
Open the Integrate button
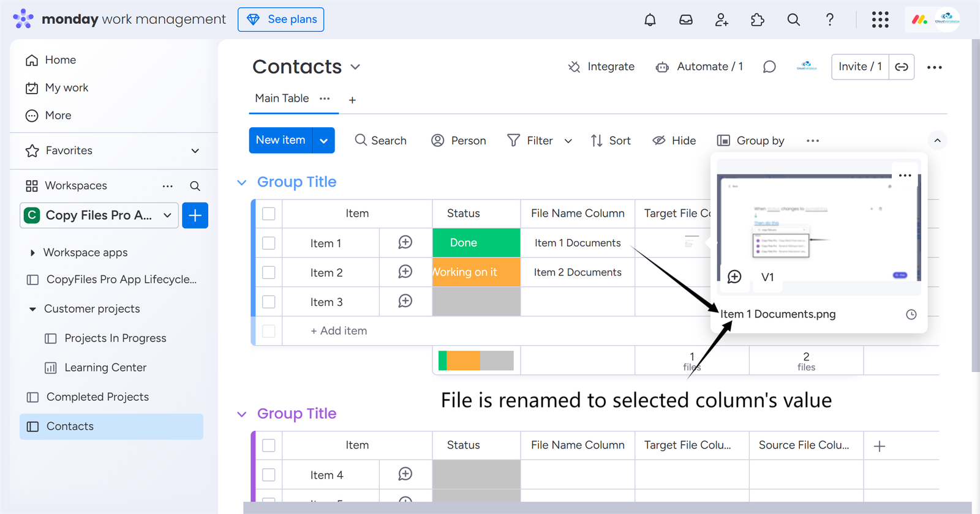601,67
